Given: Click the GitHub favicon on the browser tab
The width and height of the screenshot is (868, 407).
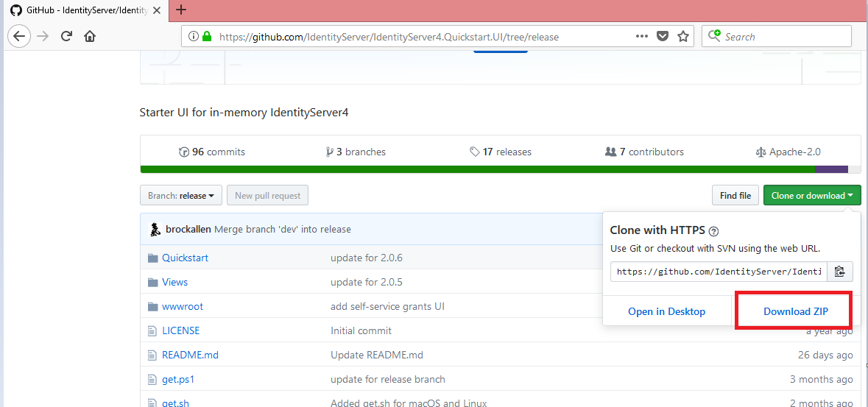Looking at the screenshot, I should pos(16,10).
